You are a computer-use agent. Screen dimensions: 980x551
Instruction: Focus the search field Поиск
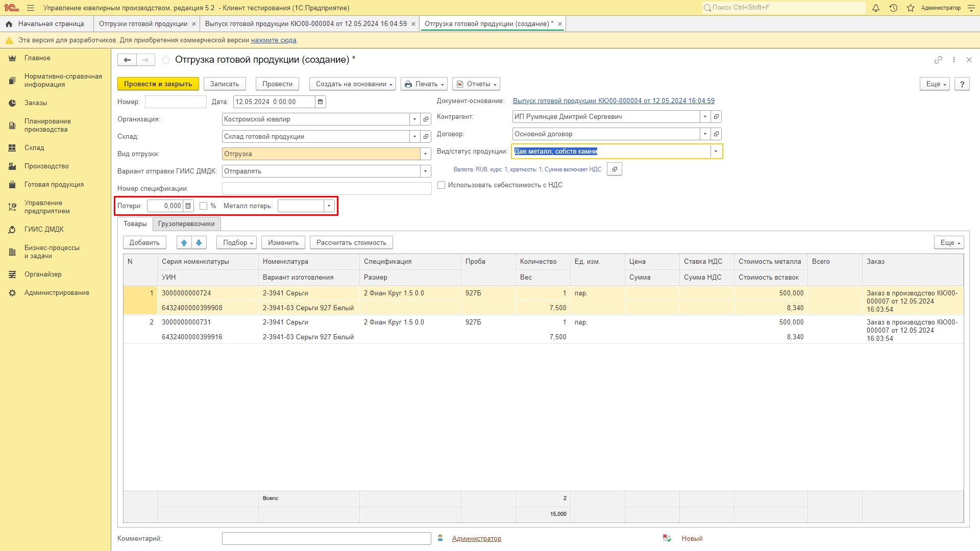[784, 8]
